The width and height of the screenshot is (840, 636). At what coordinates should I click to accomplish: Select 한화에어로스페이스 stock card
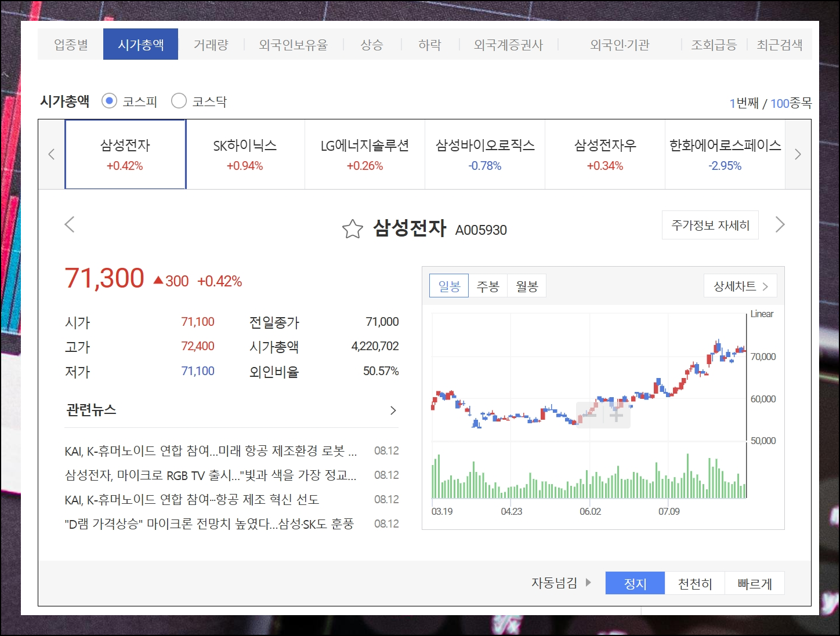pos(725,154)
